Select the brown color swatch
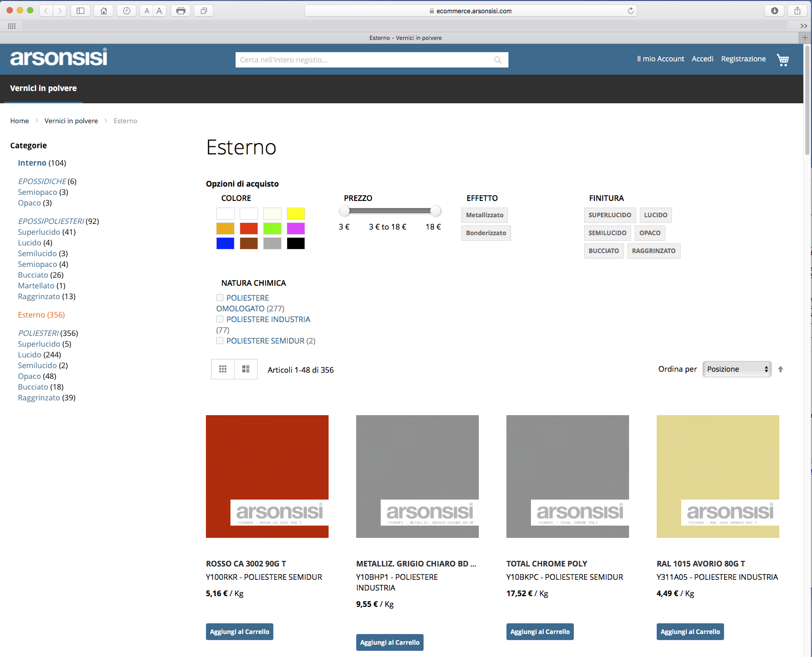Image resolution: width=812 pixels, height=657 pixels. coord(249,243)
